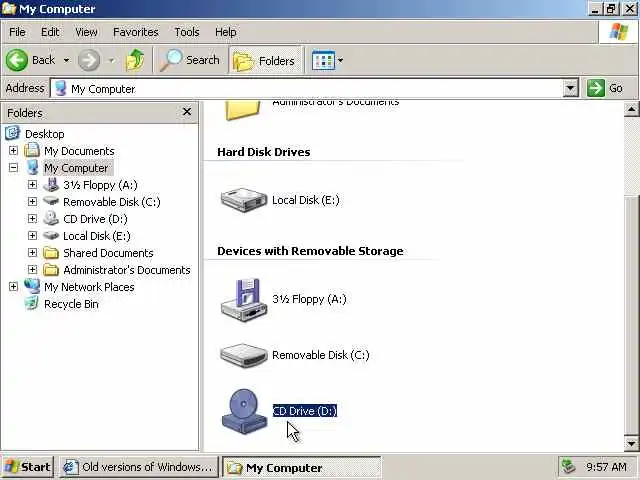Screen dimensions: 640x480
Task: Click Local Disk (E:) label in main pane
Action: [x=306, y=200]
